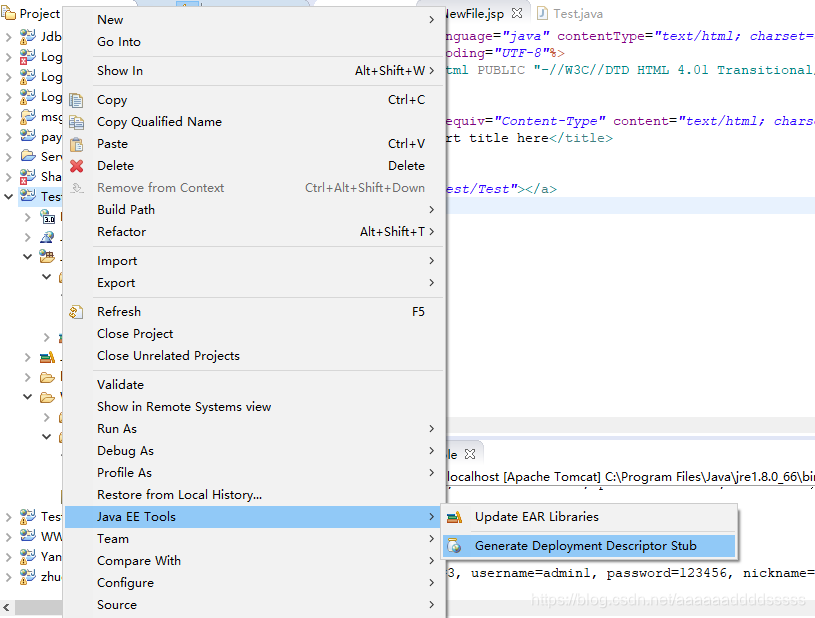Click the Refresh icon next to F5
The image size is (815, 618).
(x=78, y=311)
